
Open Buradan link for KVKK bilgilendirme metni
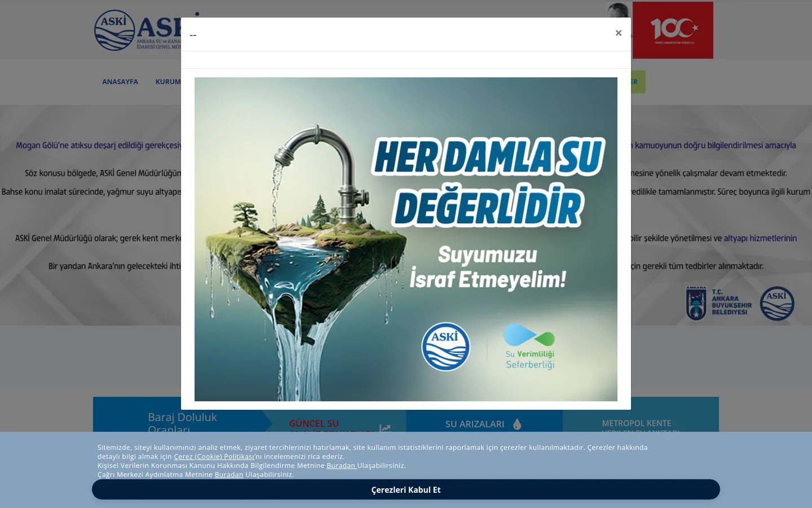(342, 466)
